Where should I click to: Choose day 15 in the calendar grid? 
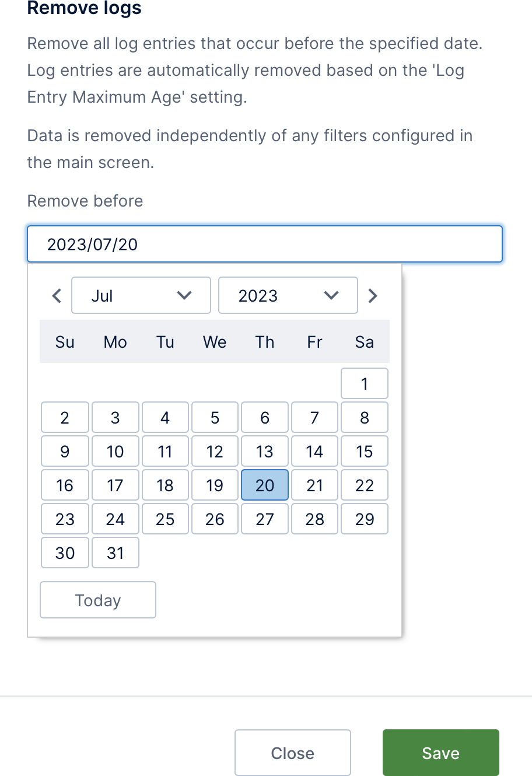point(364,451)
